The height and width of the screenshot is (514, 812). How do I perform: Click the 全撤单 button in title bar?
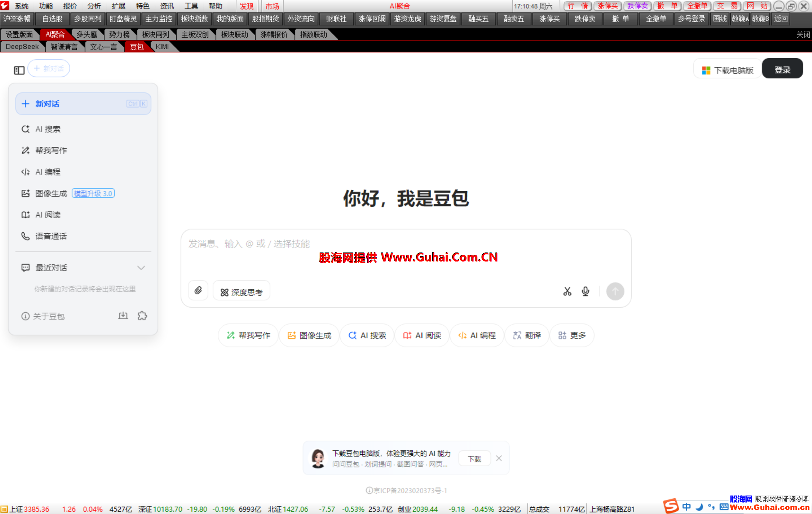(697, 6)
